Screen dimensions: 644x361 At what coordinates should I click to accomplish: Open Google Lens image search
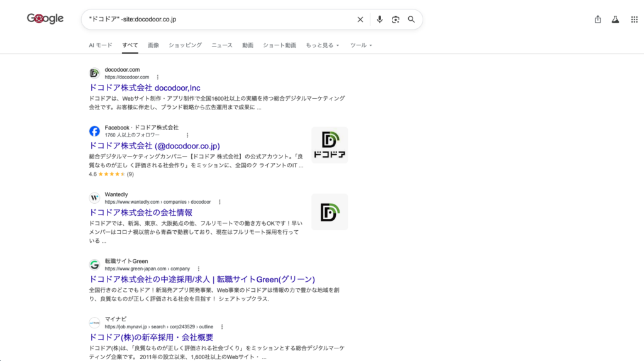tap(396, 19)
